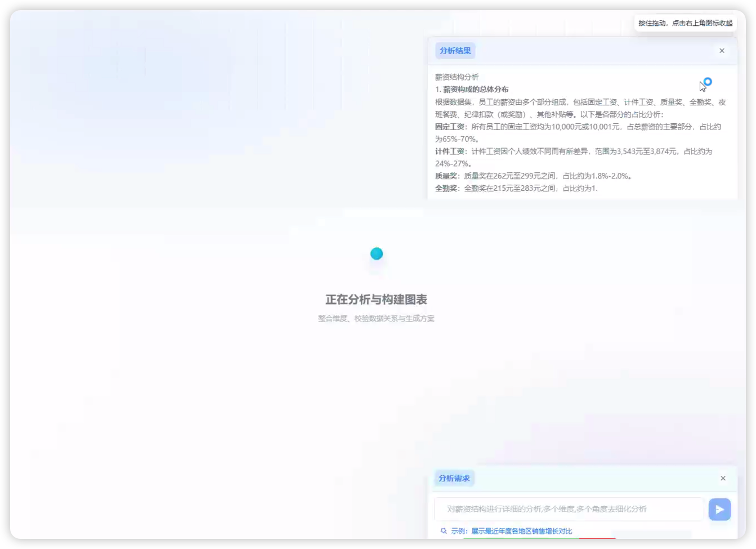Click the lightbulb icon beside the example text
The width and height of the screenshot is (756, 549).
click(x=443, y=530)
